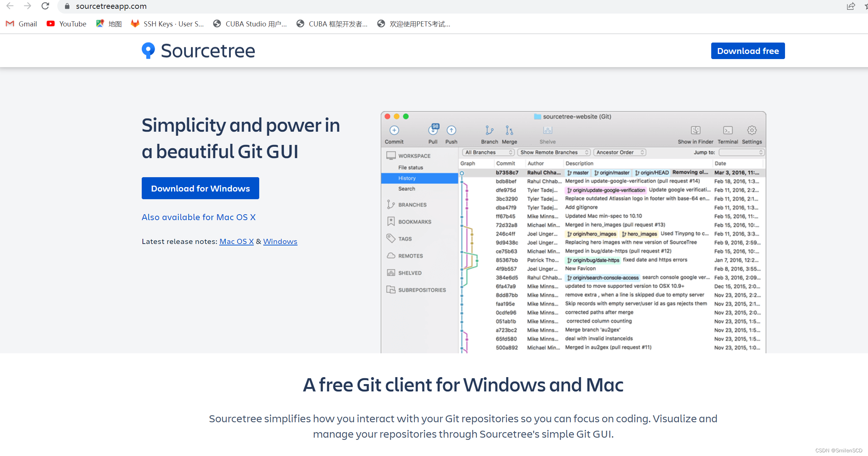This screenshot has width=868, height=456.
Task: Open the CUBA 框架开发者 bookmark
Action: [x=332, y=24]
